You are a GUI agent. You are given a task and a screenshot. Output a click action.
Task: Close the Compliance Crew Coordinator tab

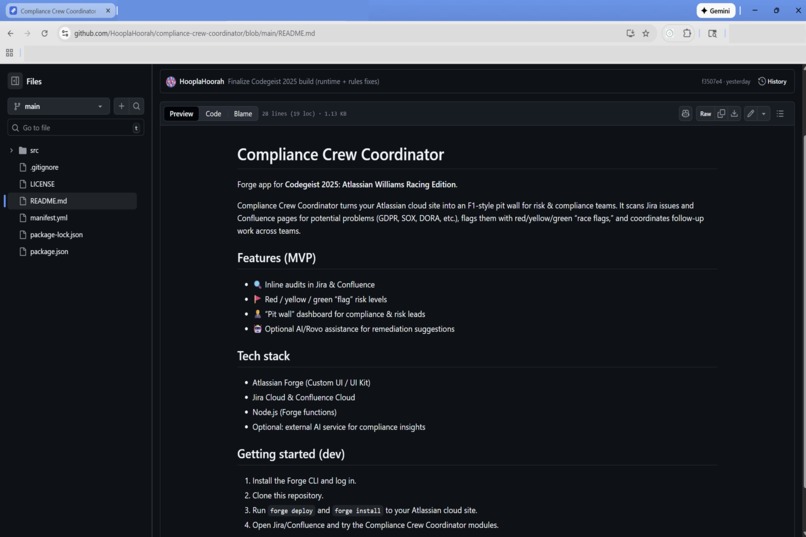click(108, 11)
